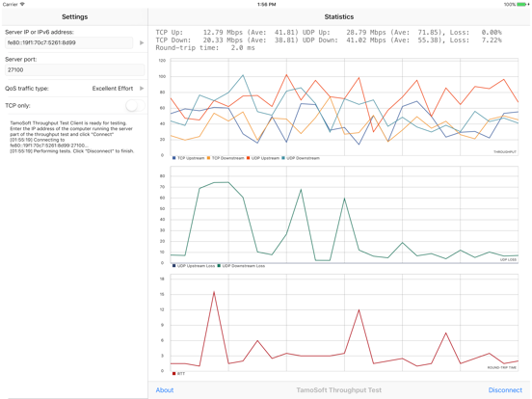Tap the 1:56 PM clock

click(x=266, y=5)
